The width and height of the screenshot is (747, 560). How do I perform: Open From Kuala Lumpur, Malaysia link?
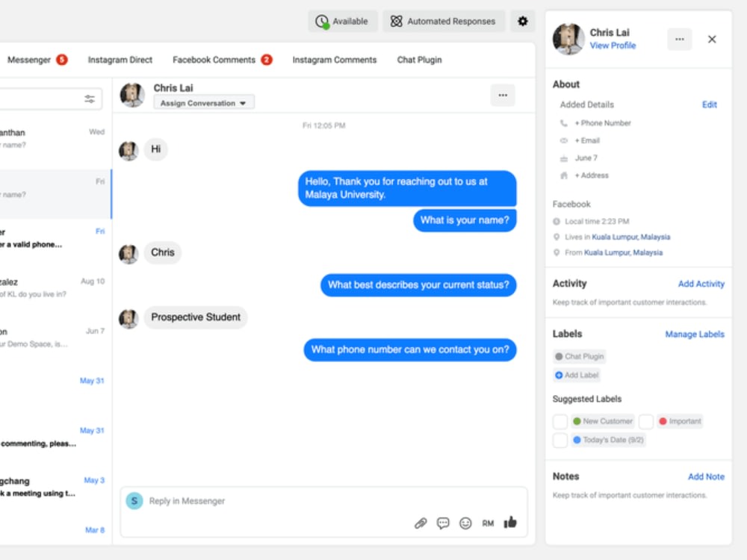tap(623, 253)
